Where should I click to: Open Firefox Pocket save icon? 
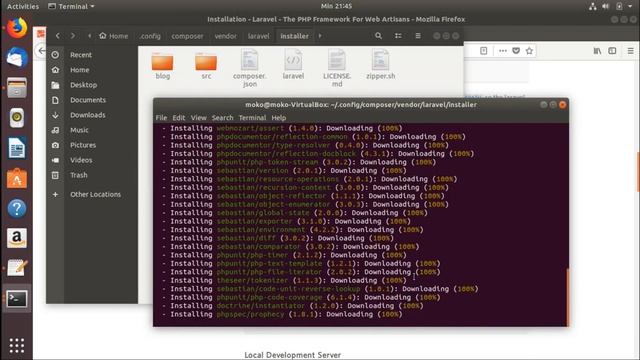coord(516,51)
